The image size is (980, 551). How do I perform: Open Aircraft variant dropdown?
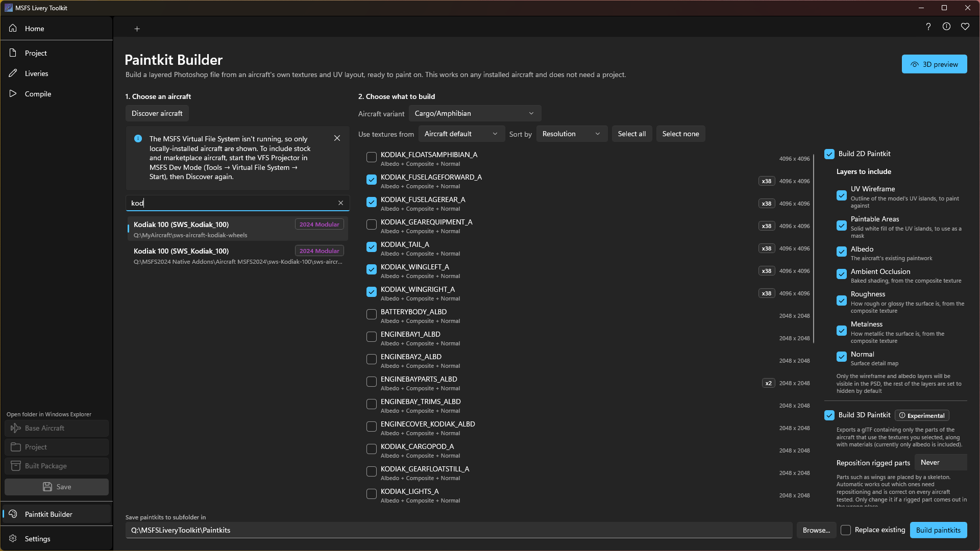tap(475, 113)
